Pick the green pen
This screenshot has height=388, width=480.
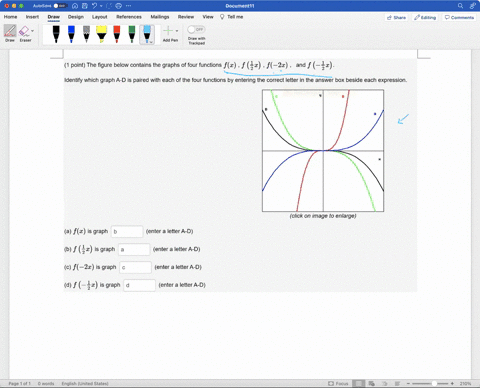coord(132,34)
